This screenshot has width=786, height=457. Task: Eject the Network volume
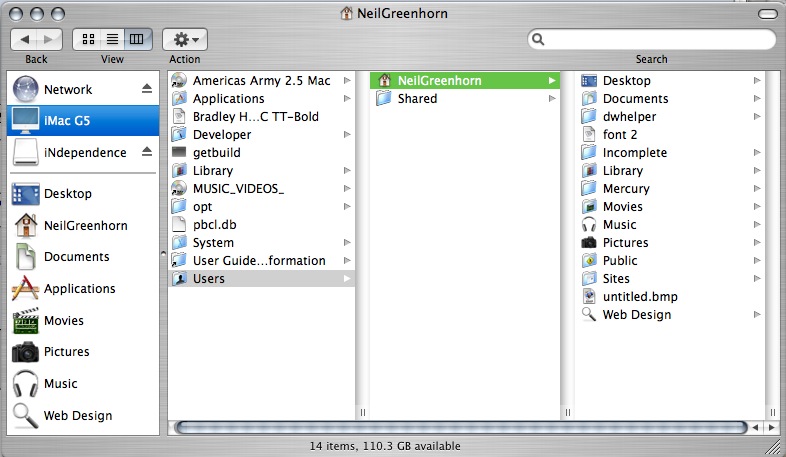coord(146,89)
